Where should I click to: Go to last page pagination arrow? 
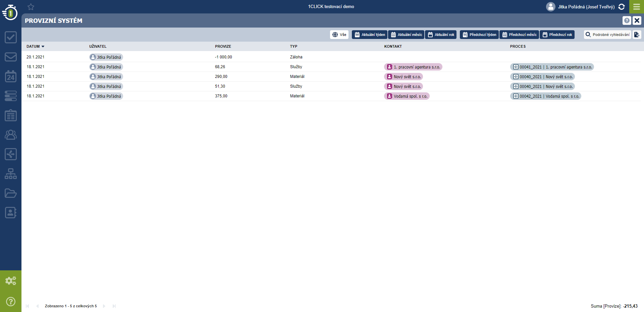click(x=114, y=306)
